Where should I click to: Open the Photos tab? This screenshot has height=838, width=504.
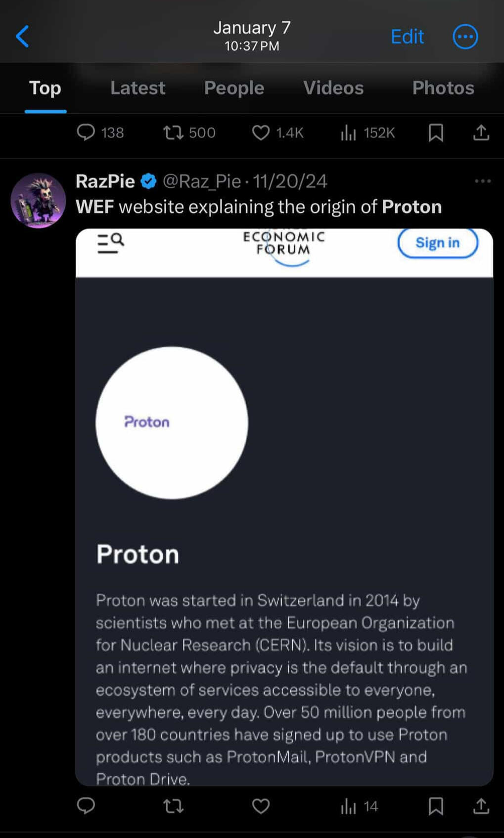(443, 88)
